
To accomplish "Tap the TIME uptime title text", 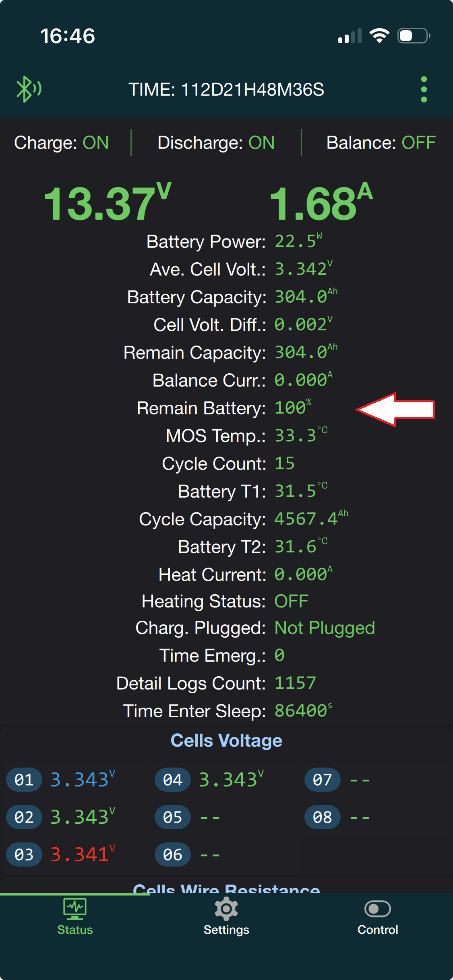I will [226, 89].
